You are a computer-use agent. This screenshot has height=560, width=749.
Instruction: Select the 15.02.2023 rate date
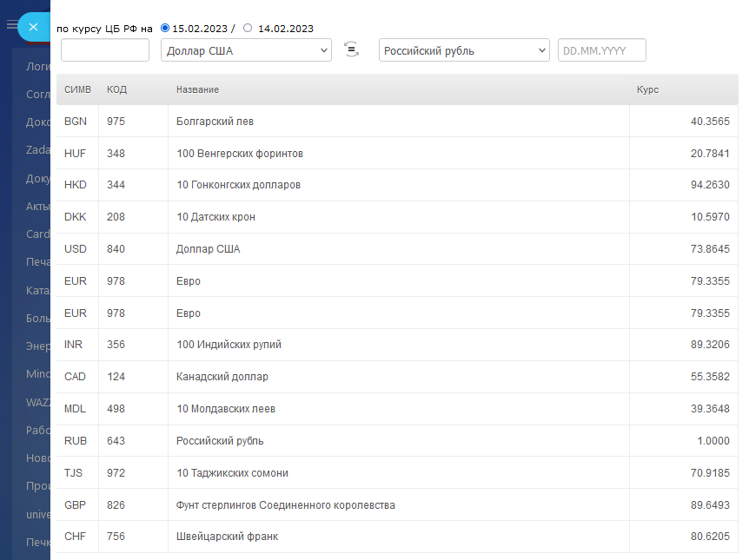tap(165, 29)
